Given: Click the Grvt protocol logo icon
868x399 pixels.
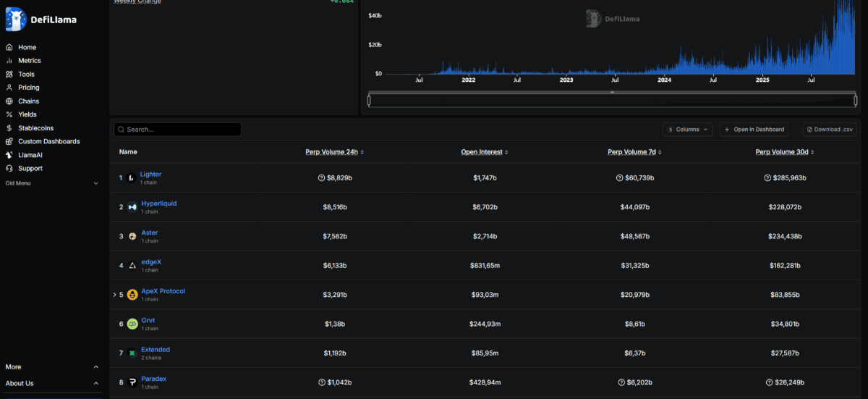Looking at the screenshot, I should (x=132, y=324).
